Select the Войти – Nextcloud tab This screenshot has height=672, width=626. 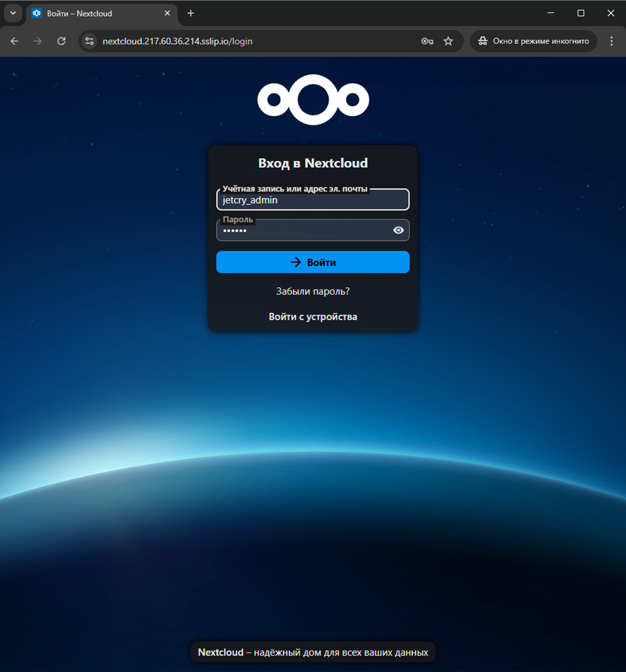coord(101,13)
